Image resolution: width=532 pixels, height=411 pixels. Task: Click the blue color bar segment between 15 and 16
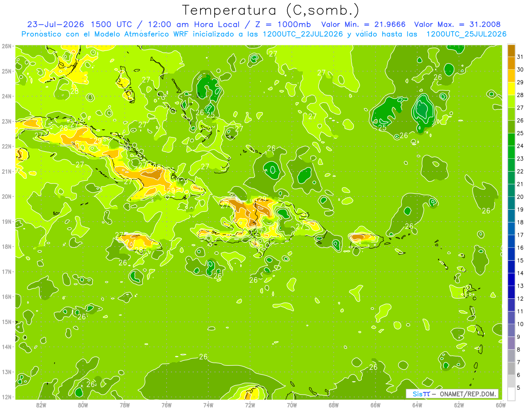(x=511, y=254)
